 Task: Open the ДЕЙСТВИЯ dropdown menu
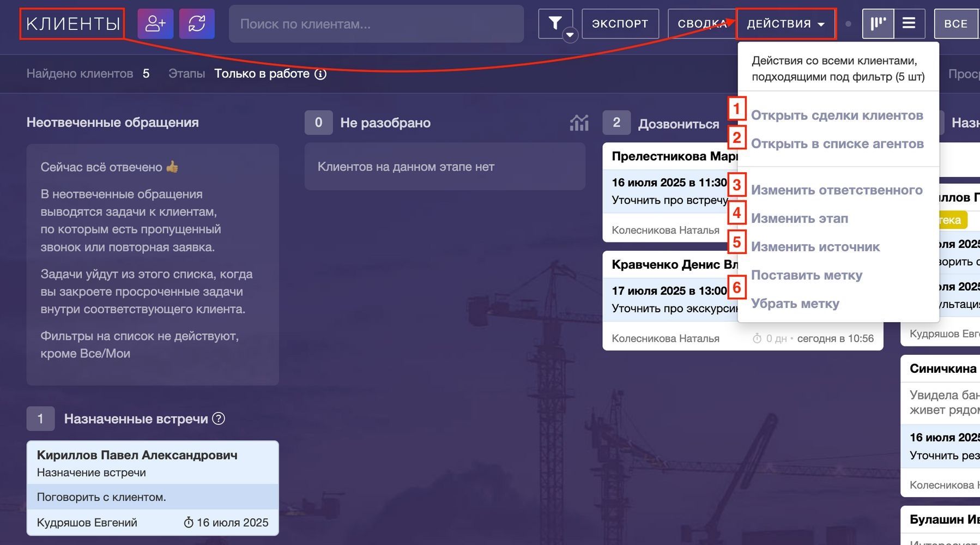pos(786,23)
